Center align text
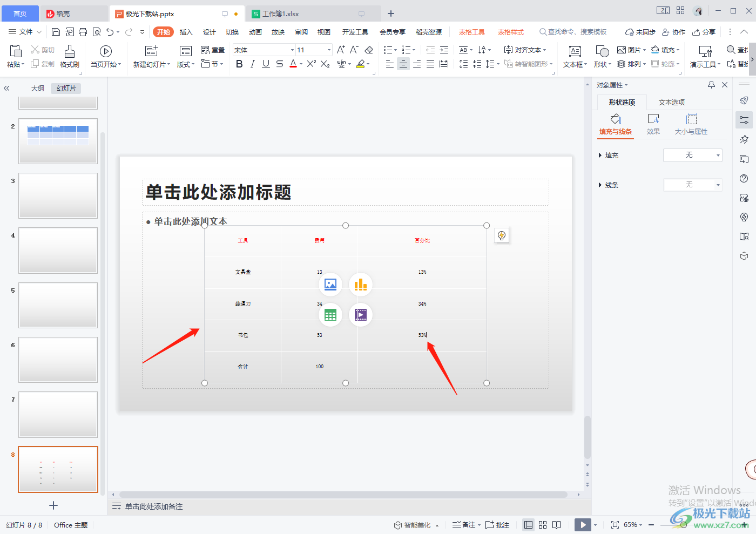This screenshot has height=534, width=756. point(403,64)
